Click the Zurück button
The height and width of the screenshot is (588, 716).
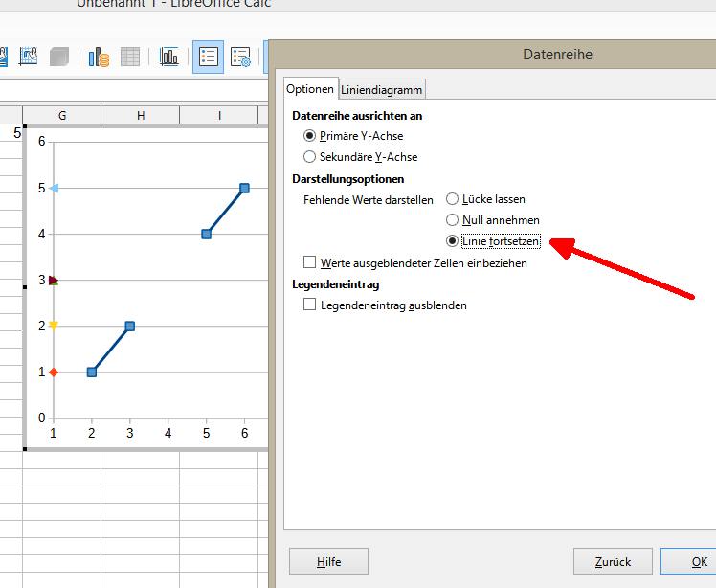point(613,561)
